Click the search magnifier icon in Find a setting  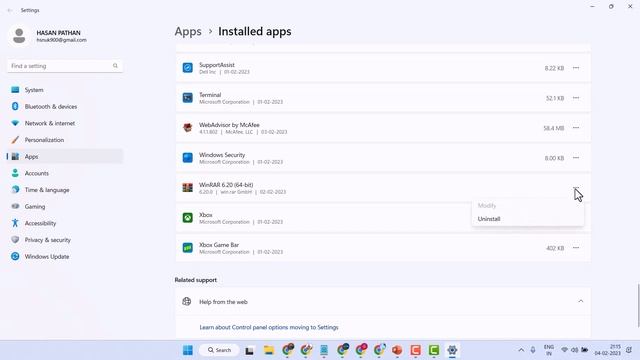(x=115, y=66)
